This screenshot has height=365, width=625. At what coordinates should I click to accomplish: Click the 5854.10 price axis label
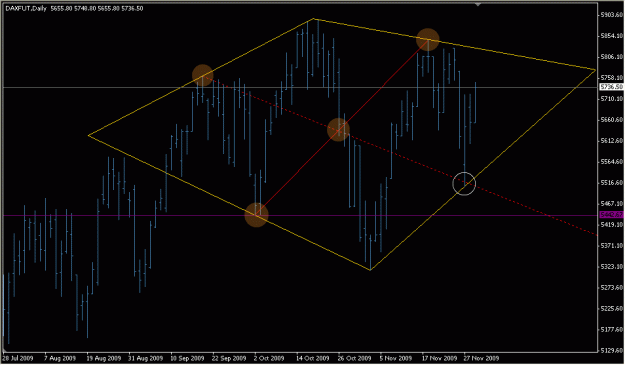click(612, 36)
